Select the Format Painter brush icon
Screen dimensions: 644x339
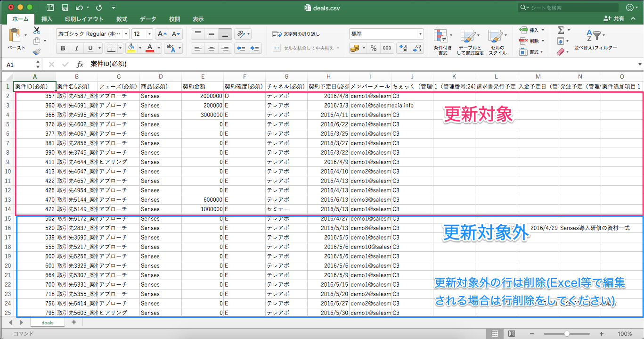37,52
